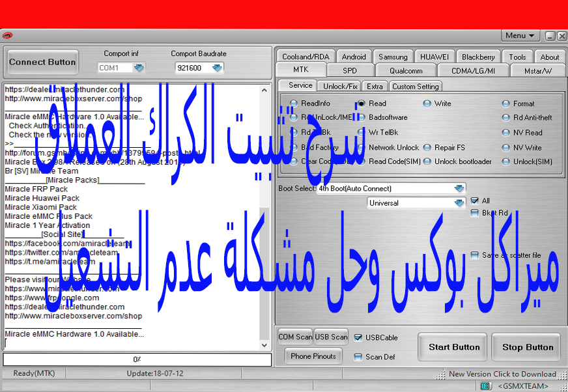Switch to the Blackberry tab
This screenshot has width=568, height=392.
pyautogui.click(x=478, y=57)
